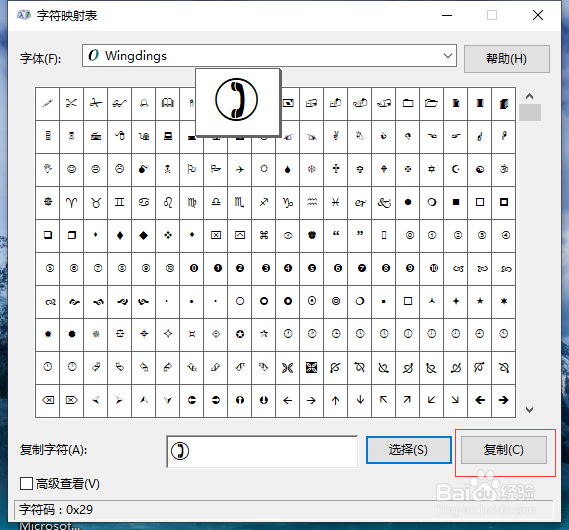Pick the Pisces zodiac glyph
Viewport: 569px width, 530px height.
336,203
